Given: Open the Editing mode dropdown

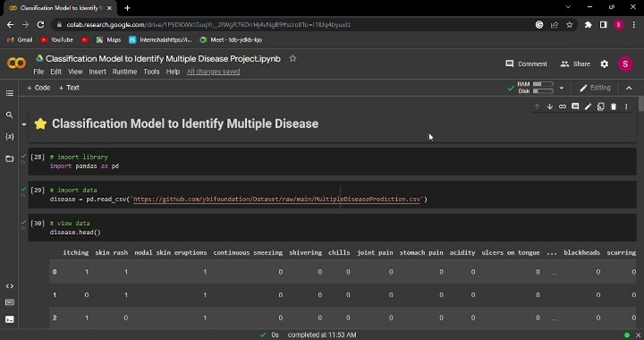Looking at the screenshot, I should [595, 88].
